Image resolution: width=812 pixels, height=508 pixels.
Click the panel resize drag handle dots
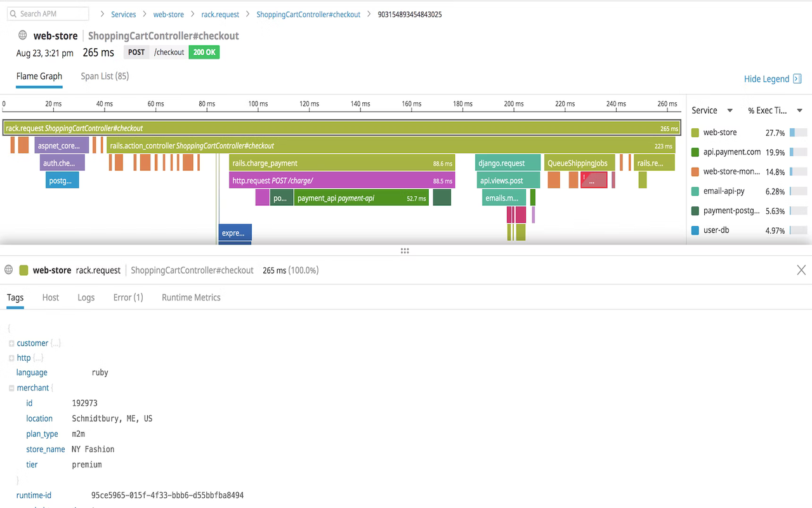[x=405, y=251]
